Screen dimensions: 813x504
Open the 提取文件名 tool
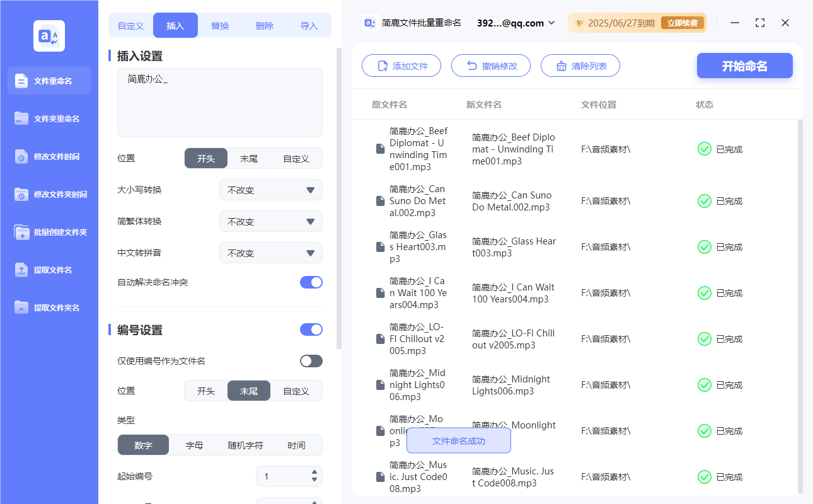pos(49,270)
